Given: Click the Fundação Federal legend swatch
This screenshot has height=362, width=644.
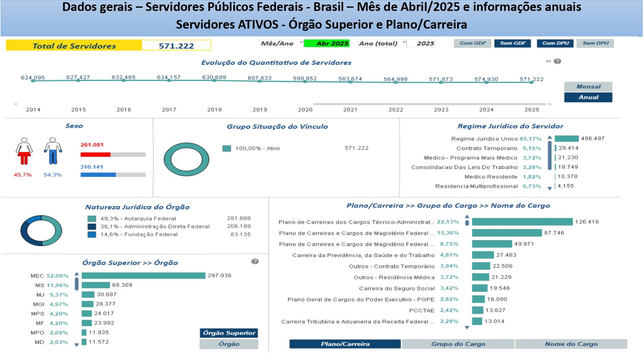Looking at the screenshot, I should point(92,234).
